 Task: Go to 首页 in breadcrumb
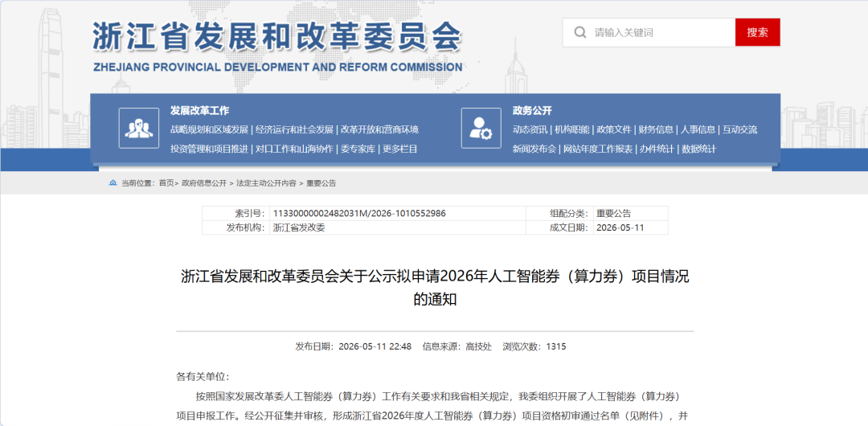point(166,182)
